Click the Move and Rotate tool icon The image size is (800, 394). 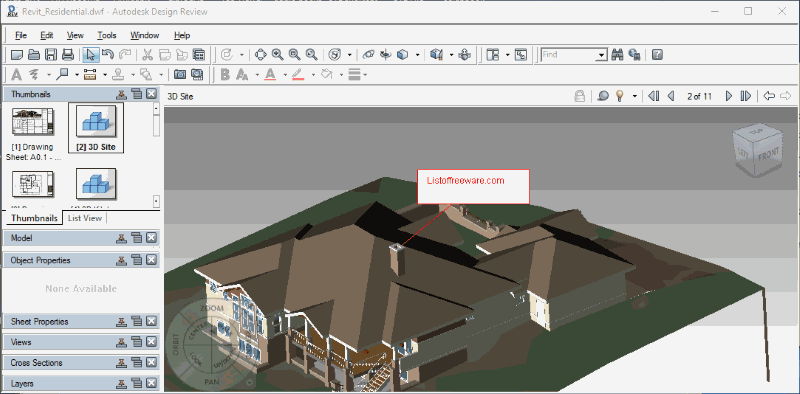coord(465,55)
